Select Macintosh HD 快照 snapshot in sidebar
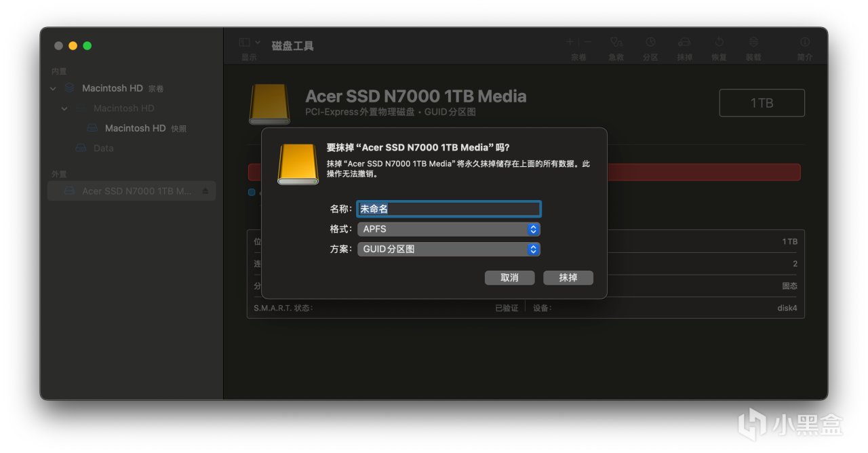Image resolution: width=868 pixels, height=453 pixels. tap(146, 128)
